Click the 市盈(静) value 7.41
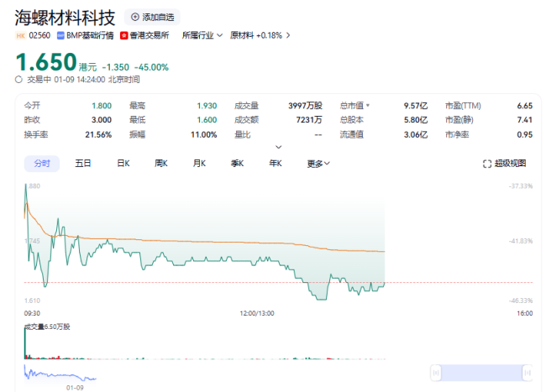 click(525, 120)
